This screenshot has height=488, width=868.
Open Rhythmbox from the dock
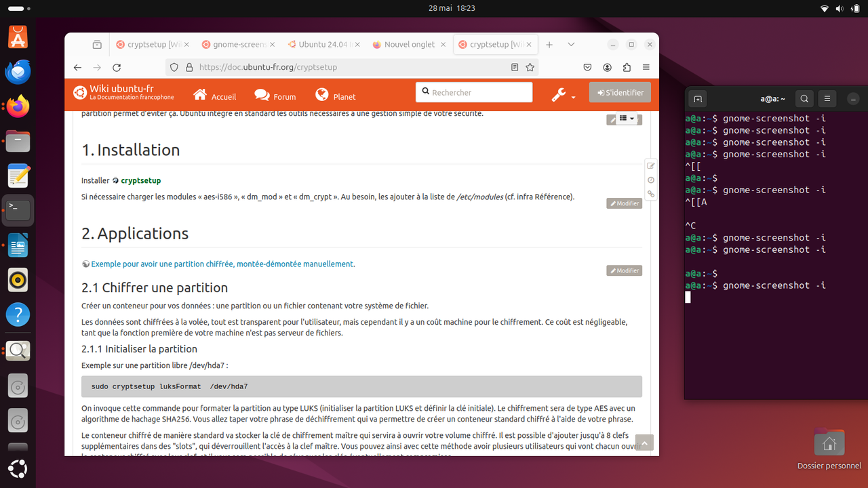tap(18, 280)
